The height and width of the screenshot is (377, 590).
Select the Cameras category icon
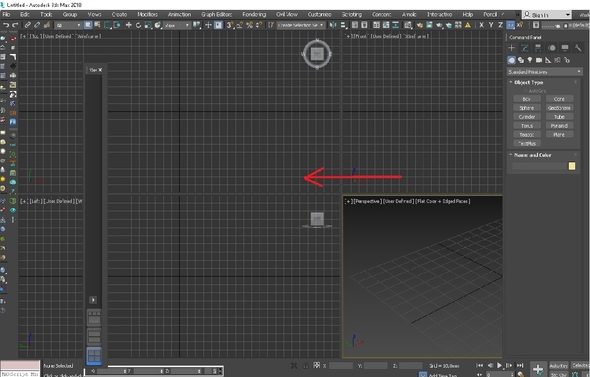click(x=539, y=60)
